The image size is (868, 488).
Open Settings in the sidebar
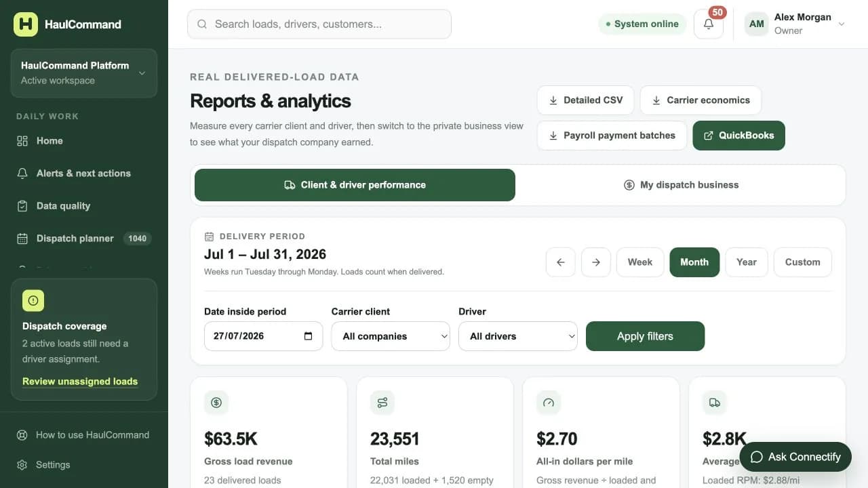coord(84,465)
